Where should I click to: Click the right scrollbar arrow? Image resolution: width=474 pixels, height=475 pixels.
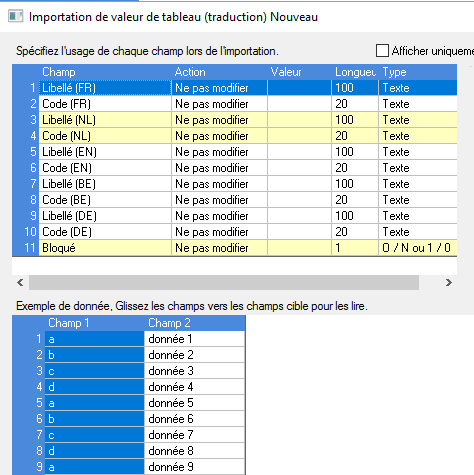[449, 283]
